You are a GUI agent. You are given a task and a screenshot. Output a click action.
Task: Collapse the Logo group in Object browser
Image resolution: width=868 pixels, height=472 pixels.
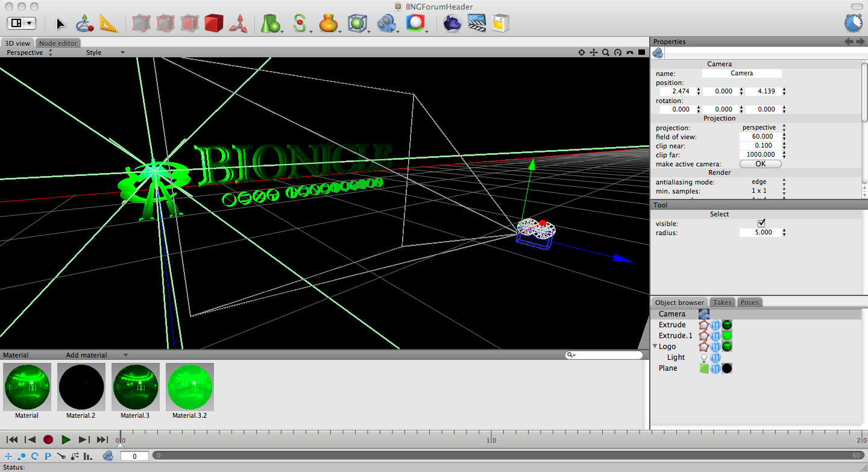point(655,347)
